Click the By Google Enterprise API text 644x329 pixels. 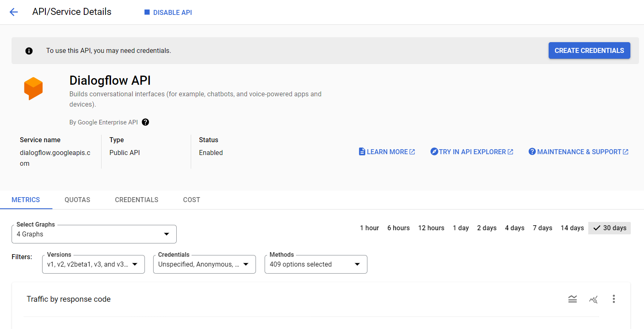pyautogui.click(x=104, y=122)
